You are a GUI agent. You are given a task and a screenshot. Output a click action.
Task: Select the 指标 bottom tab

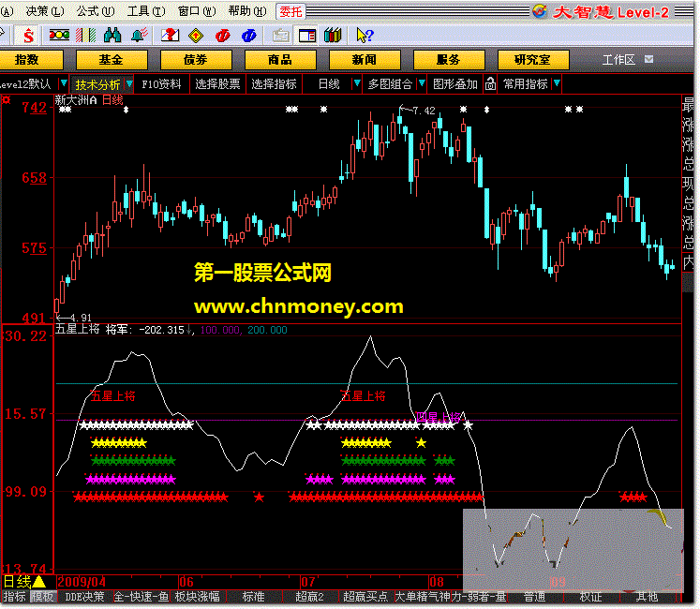[14, 597]
